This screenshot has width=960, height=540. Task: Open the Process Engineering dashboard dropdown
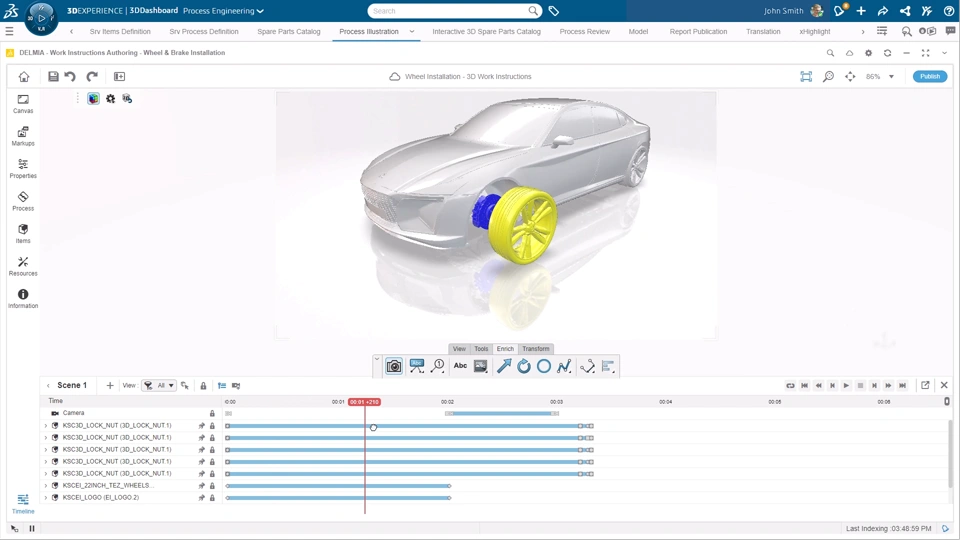tap(223, 11)
